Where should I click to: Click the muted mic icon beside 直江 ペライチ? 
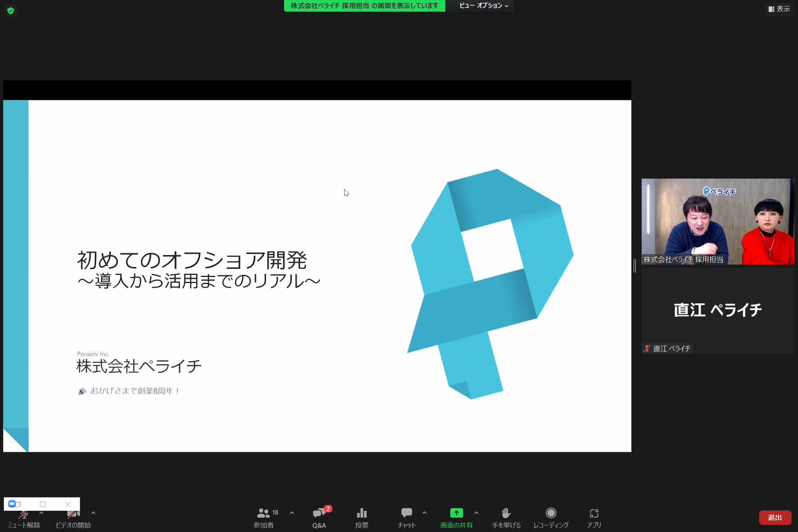(647, 349)
